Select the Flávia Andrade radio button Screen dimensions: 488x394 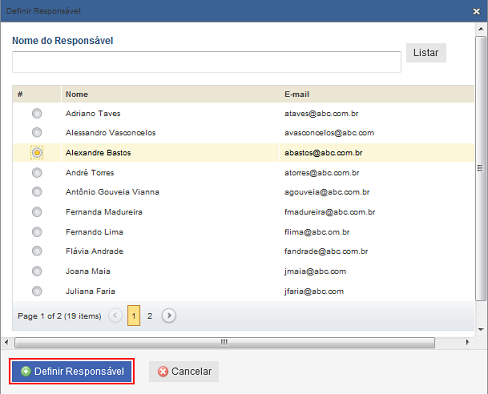pos(37,251)
